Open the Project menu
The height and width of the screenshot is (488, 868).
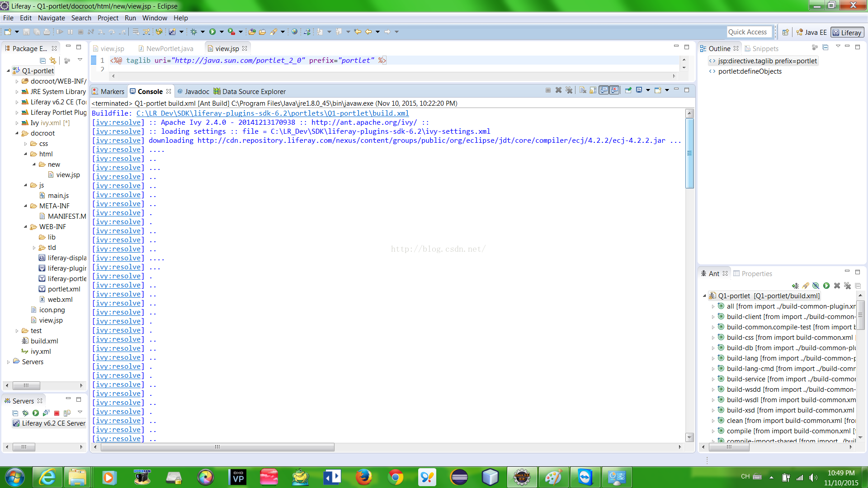tap(108, 18)
